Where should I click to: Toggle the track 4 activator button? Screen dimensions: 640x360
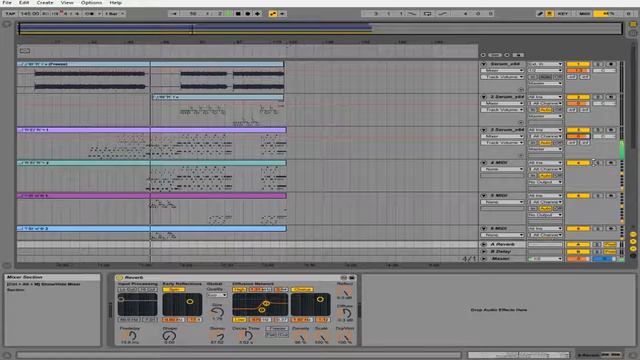tap(578, 163)
